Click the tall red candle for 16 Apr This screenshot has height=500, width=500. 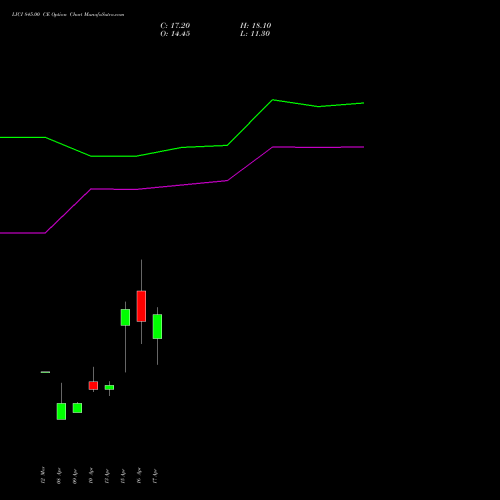click(x=141, y=306)
